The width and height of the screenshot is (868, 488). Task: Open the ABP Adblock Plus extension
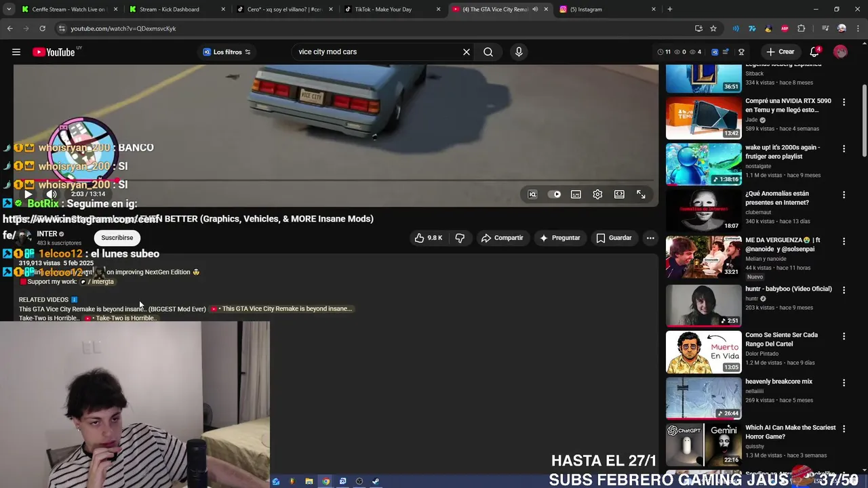pyautogui.click(x=785, y=28)
